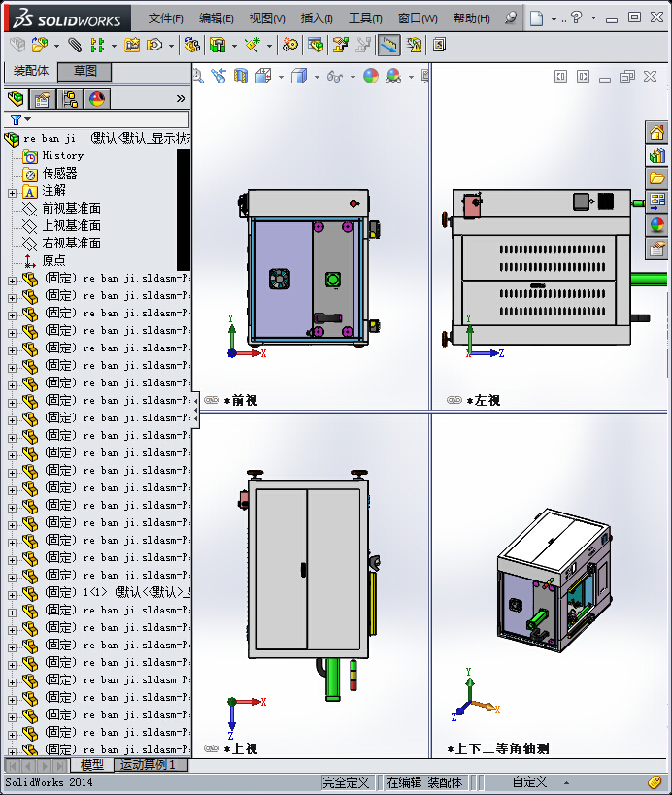Select the 前视基准面 tree item

point(71,209)
